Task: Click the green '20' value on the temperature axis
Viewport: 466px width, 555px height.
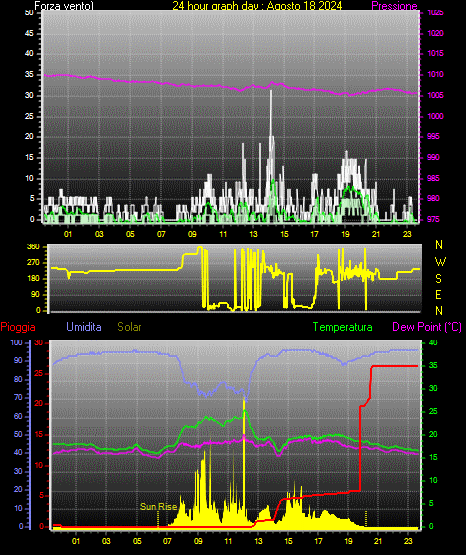Action: (433, 434)
